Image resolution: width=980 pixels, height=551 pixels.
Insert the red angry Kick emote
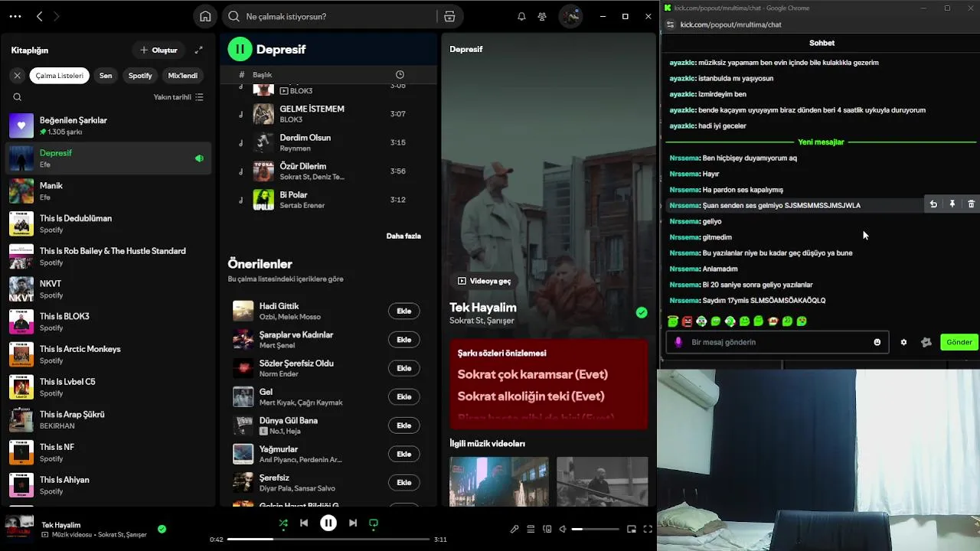687,321
